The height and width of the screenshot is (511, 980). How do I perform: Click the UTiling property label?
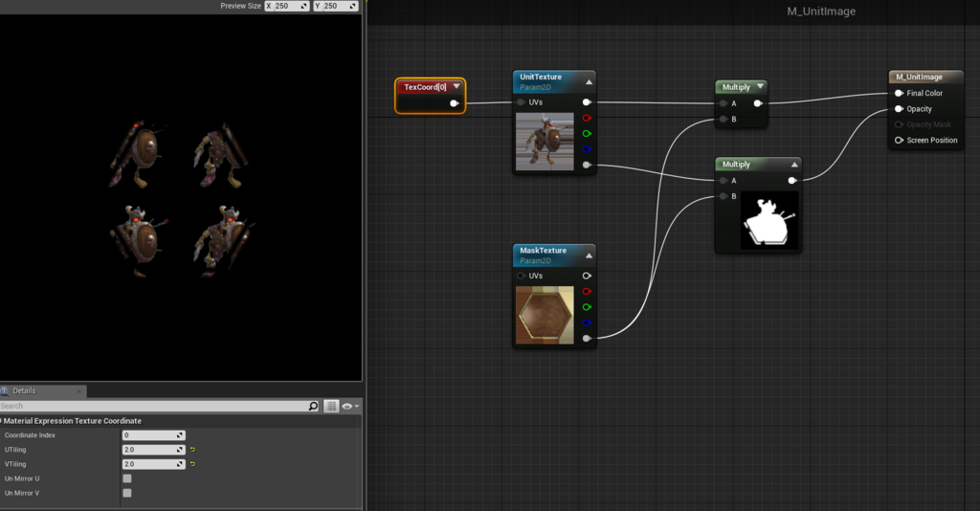tap(15, 450)
